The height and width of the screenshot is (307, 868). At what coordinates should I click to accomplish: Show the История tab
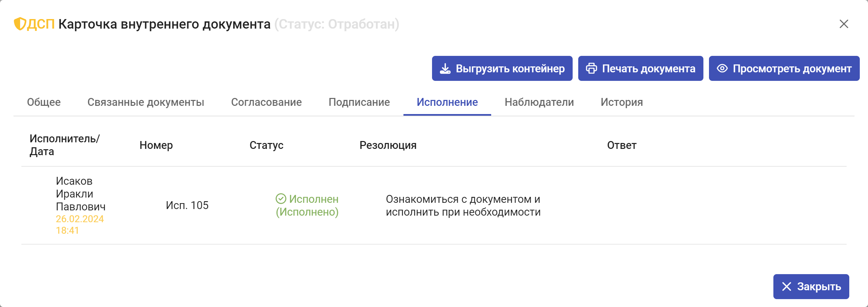click(622, 102)
